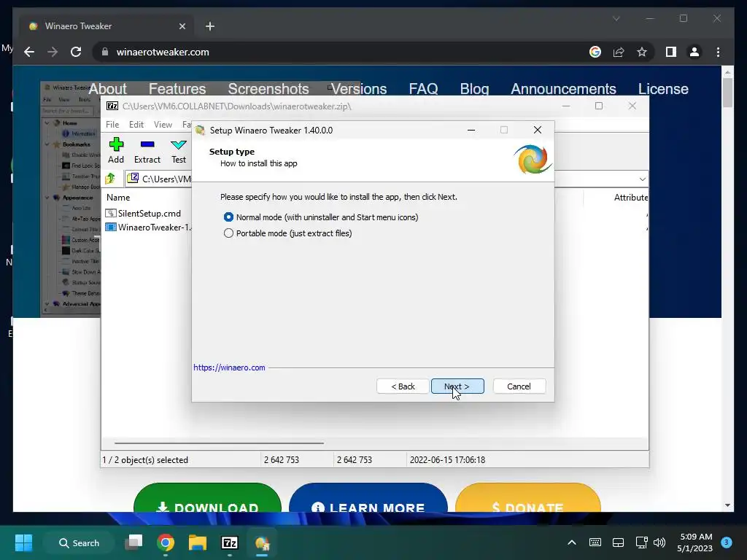Click the Test icon in 7-Zip toolbar
The width and height of the screenshot is (747, 560).
pos(179,145)
